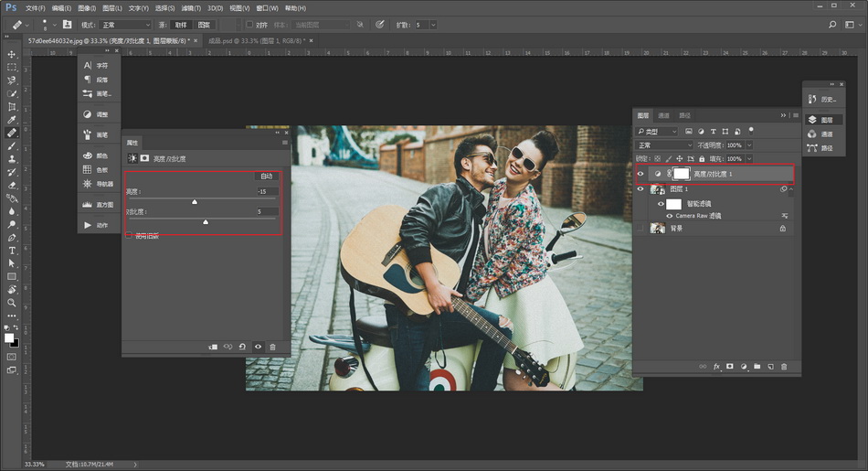Select the Pen tool
Viewport: 868px width, 471px height.
pos(12,237)
